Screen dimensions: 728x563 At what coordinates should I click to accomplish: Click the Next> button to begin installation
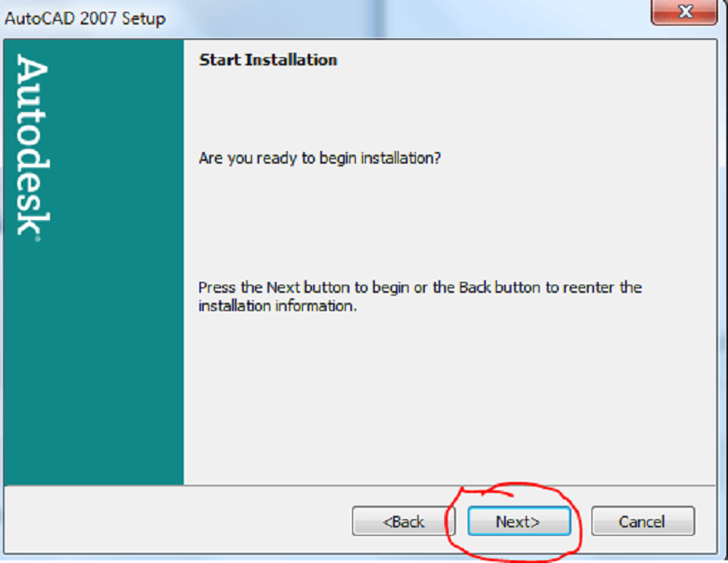coord(519,521)
